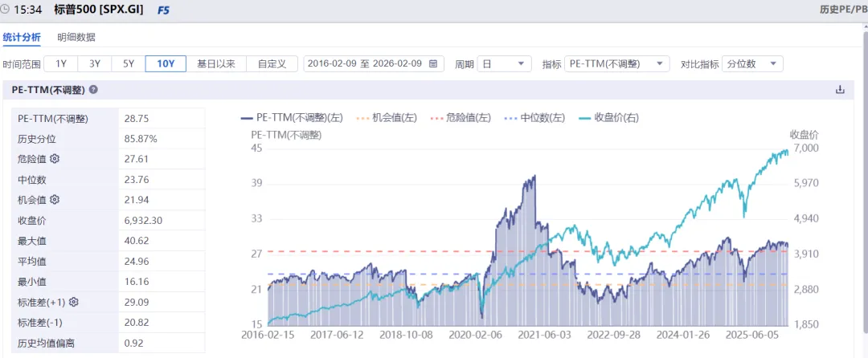
Task: Click the 历史分位 row label
Action: [x=37, y=139]
